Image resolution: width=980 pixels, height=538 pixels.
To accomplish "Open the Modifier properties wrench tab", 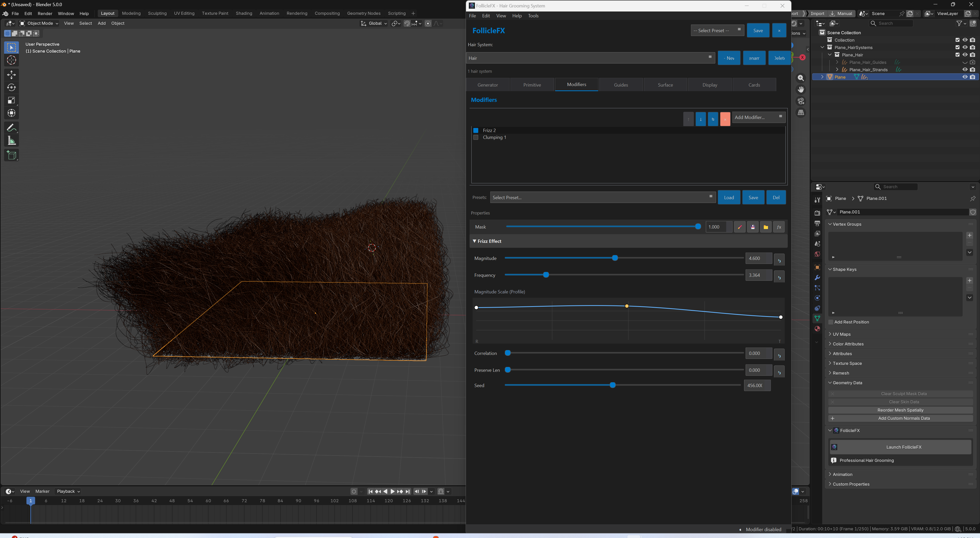I will point(817,278).
